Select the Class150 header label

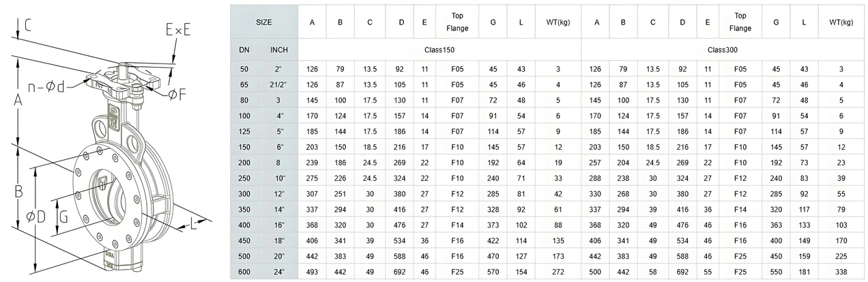[x=439, y=50]
